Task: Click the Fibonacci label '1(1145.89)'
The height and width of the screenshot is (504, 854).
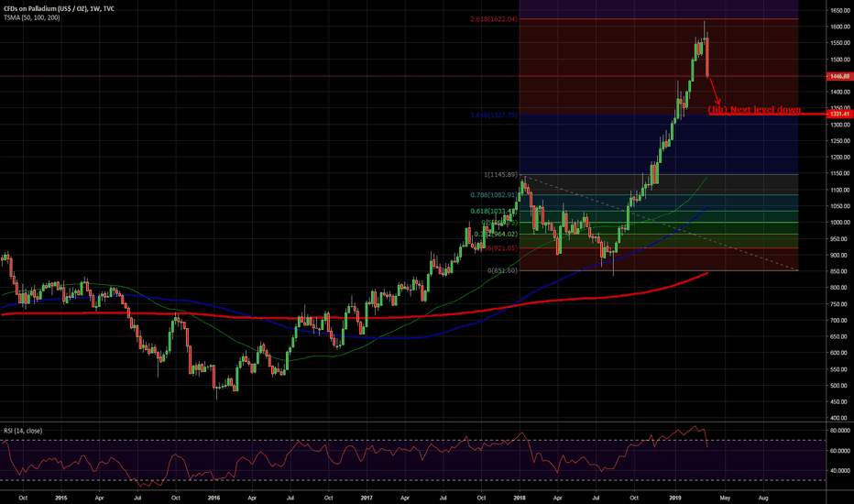Action: [500, 174]
